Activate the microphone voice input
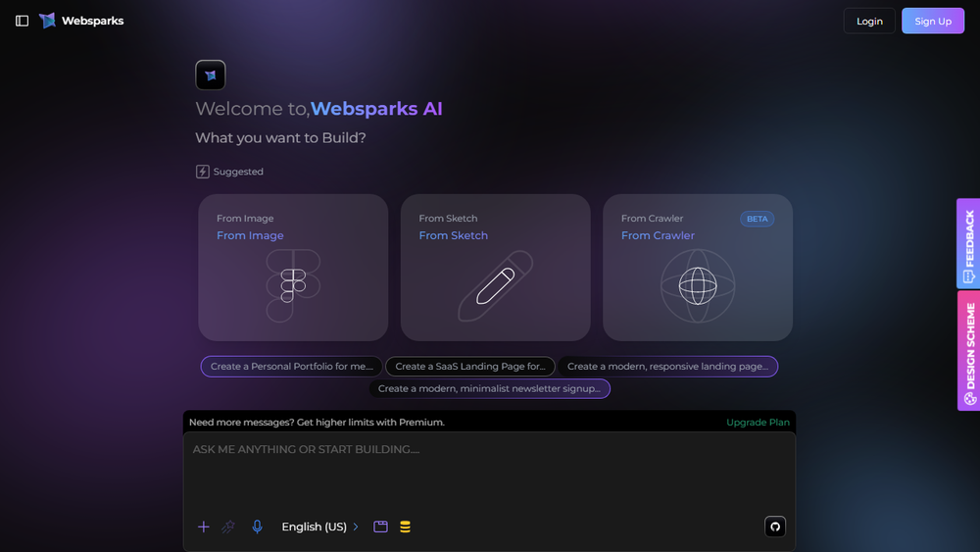 point(257,527)
